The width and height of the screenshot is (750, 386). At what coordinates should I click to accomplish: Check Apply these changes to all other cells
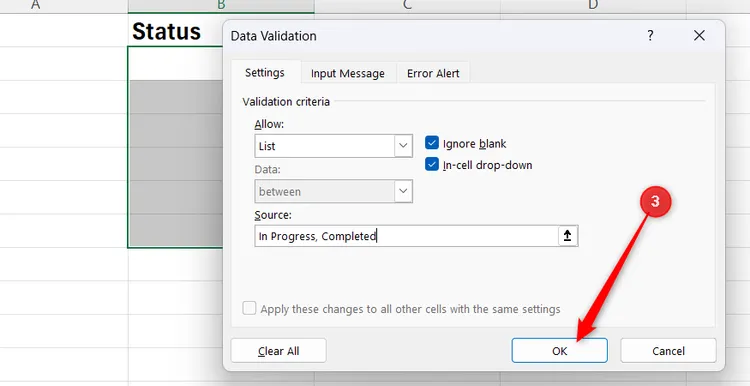click(x=249, y=309)
